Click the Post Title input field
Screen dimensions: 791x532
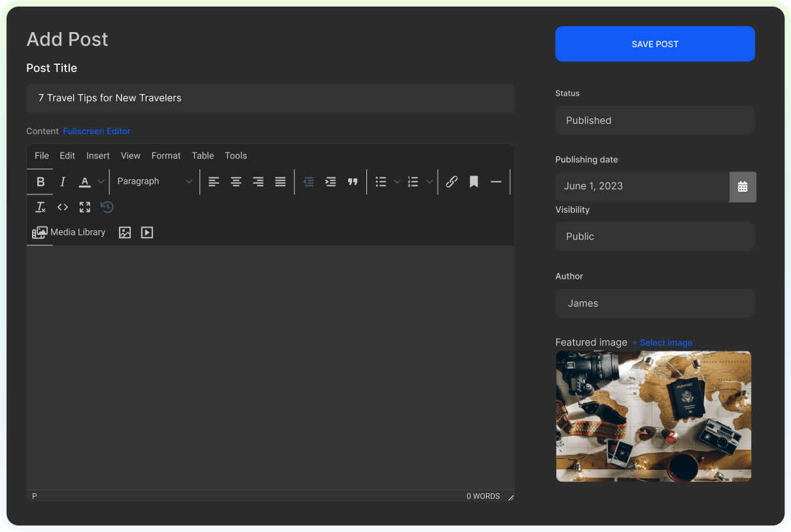pyautogui.click(x=270, y=98)
